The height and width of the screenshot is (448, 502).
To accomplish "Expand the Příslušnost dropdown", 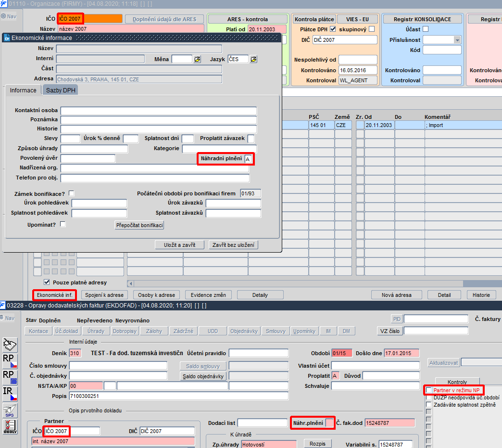I will pos(457,40).
